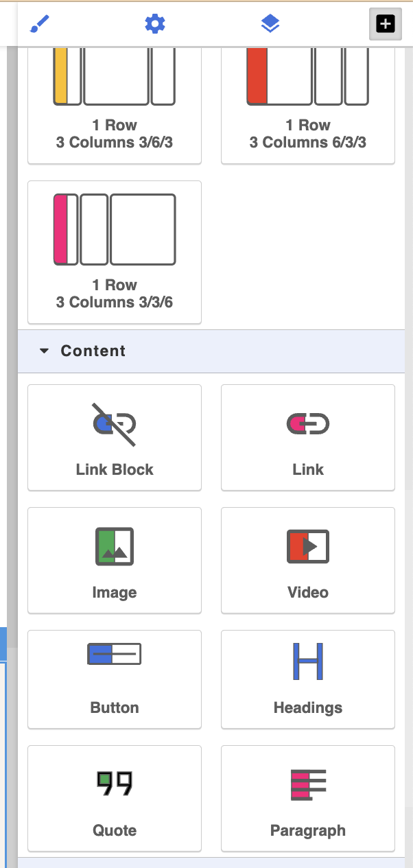The image size is (413, 868).
Task: Open the Settings gear tab
Action: point(155,25)
